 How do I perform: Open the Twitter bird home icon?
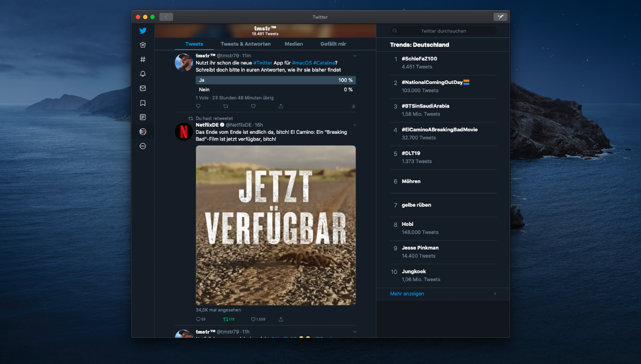coord(143,31)
